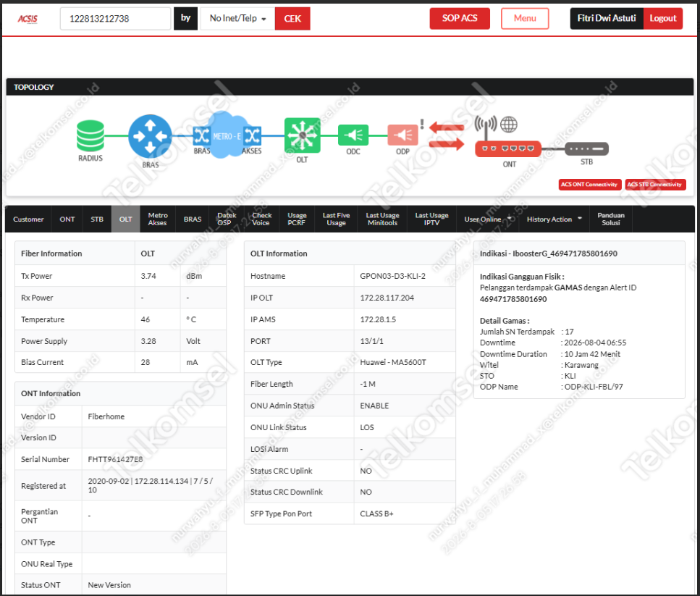This screenshot has height=596, width=700.
Task: Open the Usage PCRF tab
Action: click(x=297, y=219)
